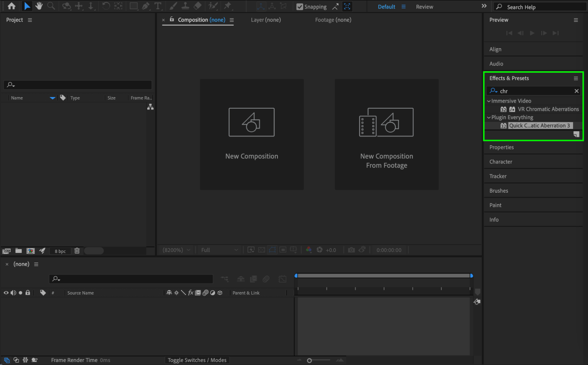Viewport: 588px width, 365px height.
Task: Open the Layer (none) tab
Action: (x=266, y=20)
